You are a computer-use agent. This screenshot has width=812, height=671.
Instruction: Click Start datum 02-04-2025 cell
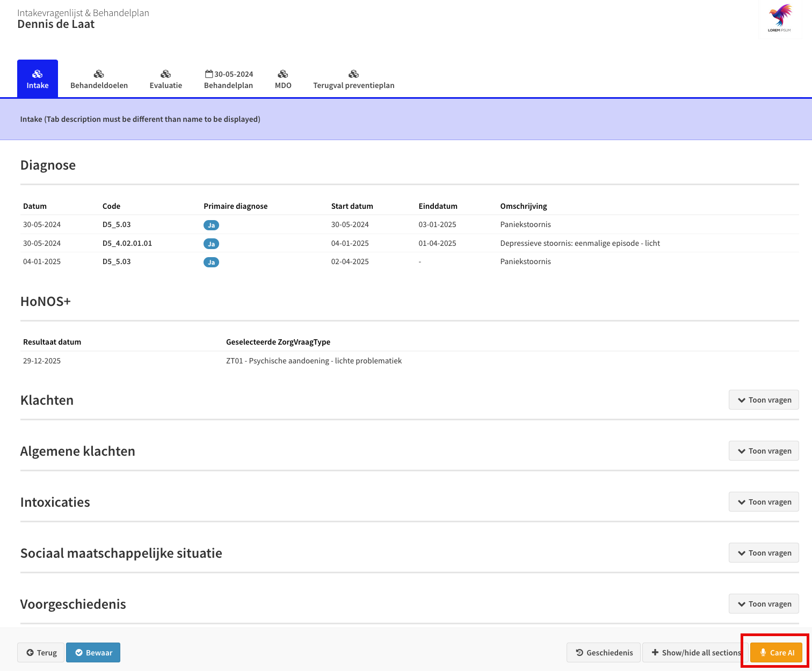pos(350,261)
